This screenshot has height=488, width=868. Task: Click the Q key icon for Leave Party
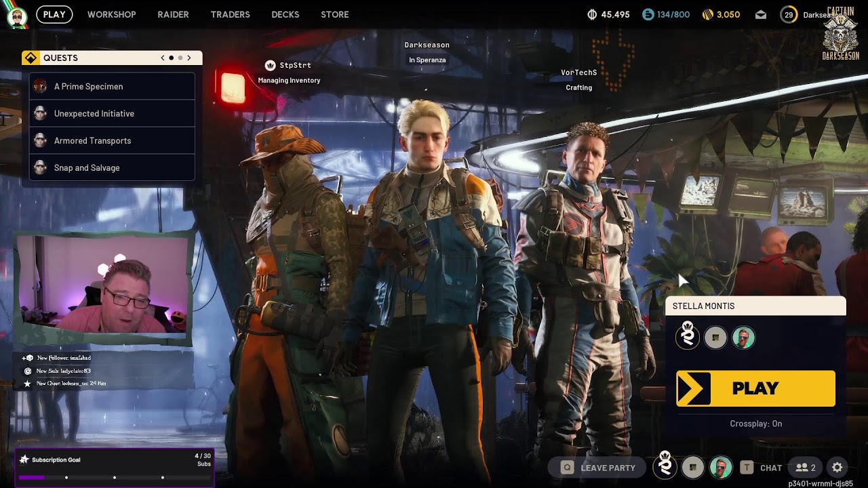pos(567,468)
